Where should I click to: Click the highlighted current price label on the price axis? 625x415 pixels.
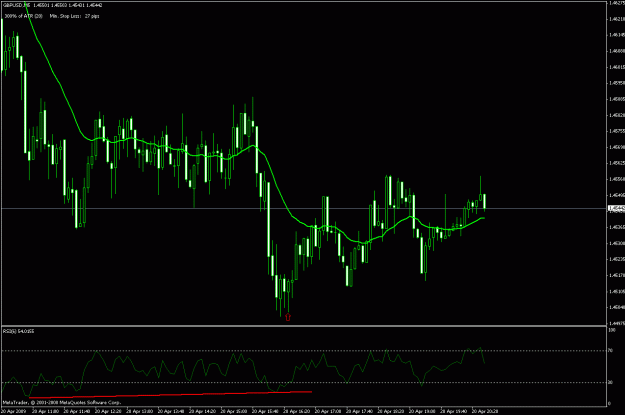coord(616,208)
